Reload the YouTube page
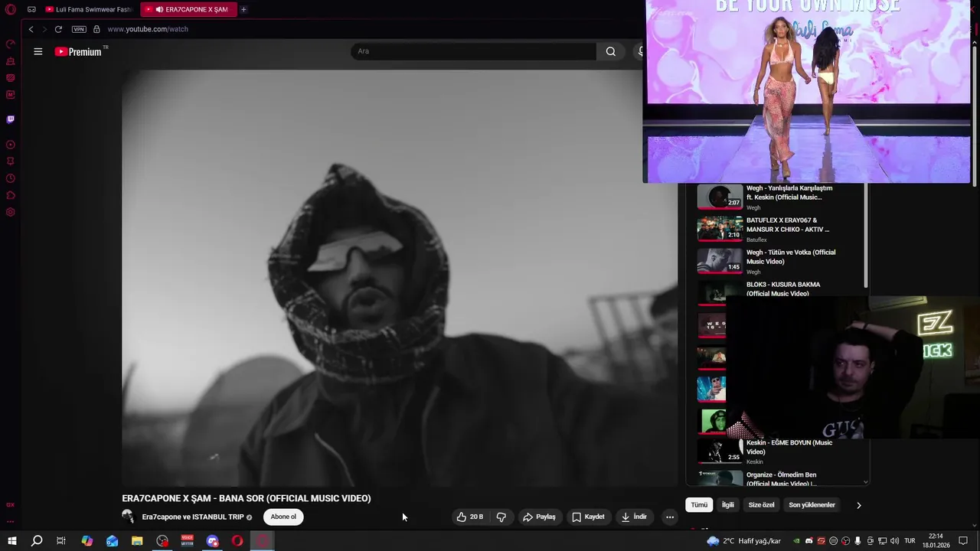The width and height of the screenshot is (980, 551). (58, 29)
